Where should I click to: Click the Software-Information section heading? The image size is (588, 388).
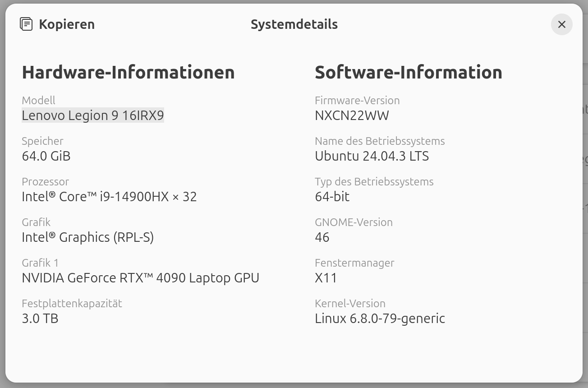click(409, 72)
